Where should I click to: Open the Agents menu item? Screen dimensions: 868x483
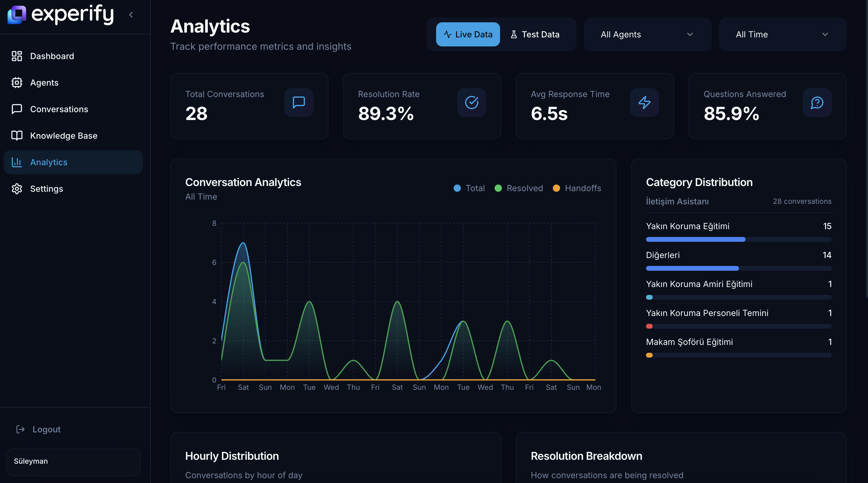point(44,83)
